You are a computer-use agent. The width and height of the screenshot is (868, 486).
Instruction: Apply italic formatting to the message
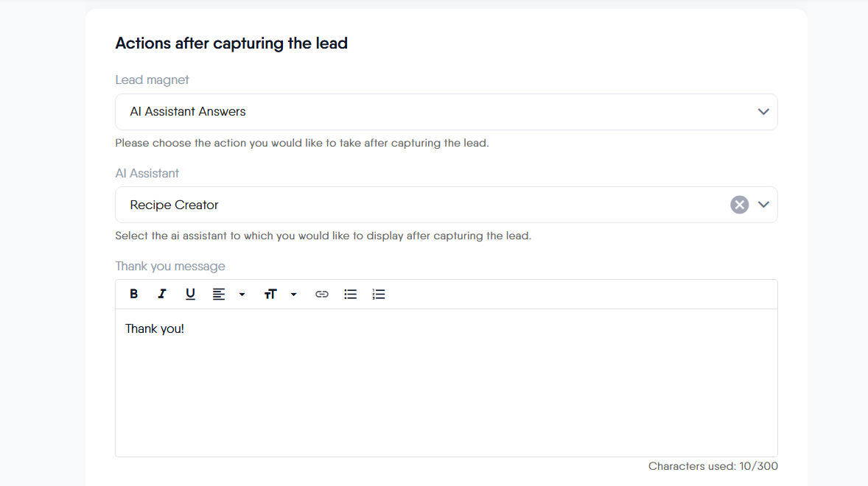[x=162, y=294]
